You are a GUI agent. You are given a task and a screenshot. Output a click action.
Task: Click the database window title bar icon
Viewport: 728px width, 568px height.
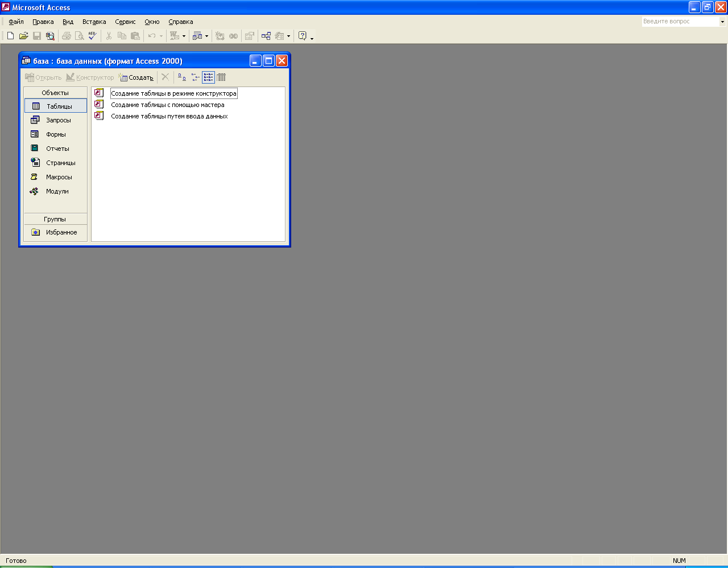point(26,61)
